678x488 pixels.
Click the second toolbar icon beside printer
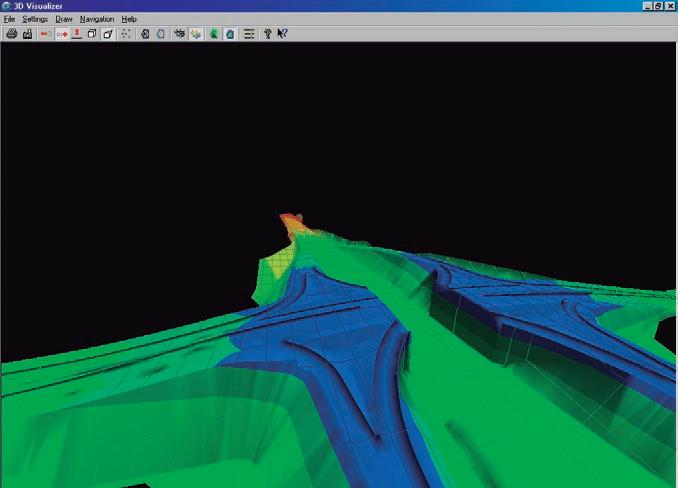(x=28, y=34)
